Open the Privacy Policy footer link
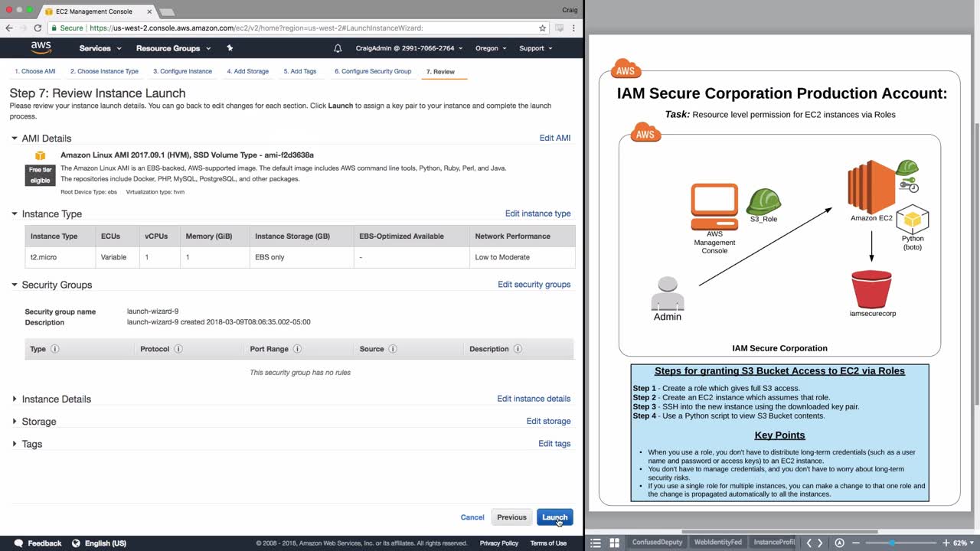980x551 pixels. [x=499, y=543]
